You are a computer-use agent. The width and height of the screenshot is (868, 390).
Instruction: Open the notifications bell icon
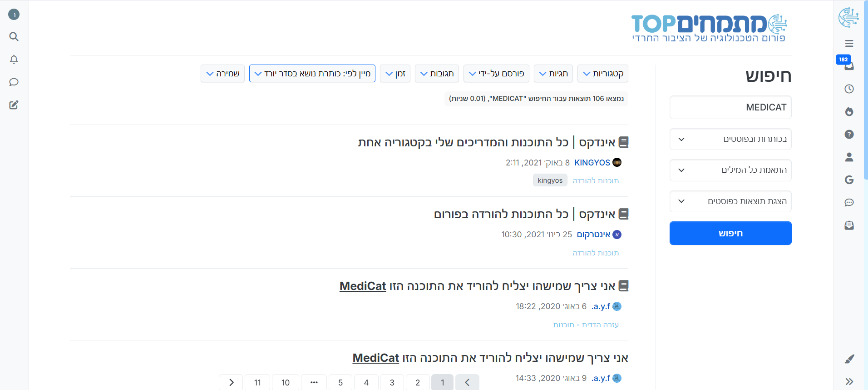[14, 60]
